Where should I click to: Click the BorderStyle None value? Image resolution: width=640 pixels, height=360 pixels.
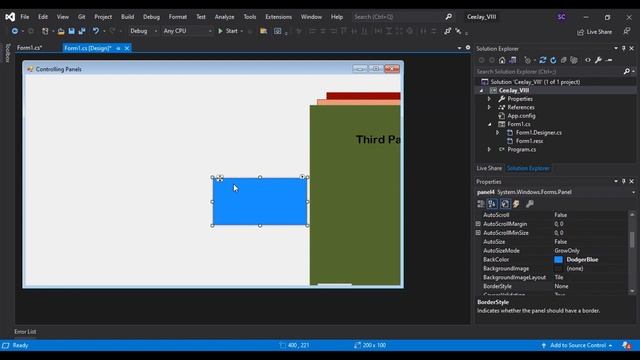[561, 286]
